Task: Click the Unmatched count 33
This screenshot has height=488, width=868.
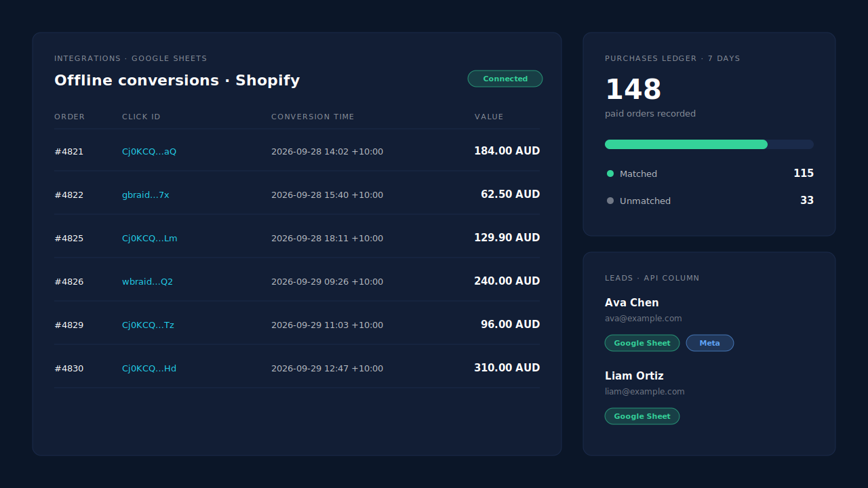Action: click(807, 201)
